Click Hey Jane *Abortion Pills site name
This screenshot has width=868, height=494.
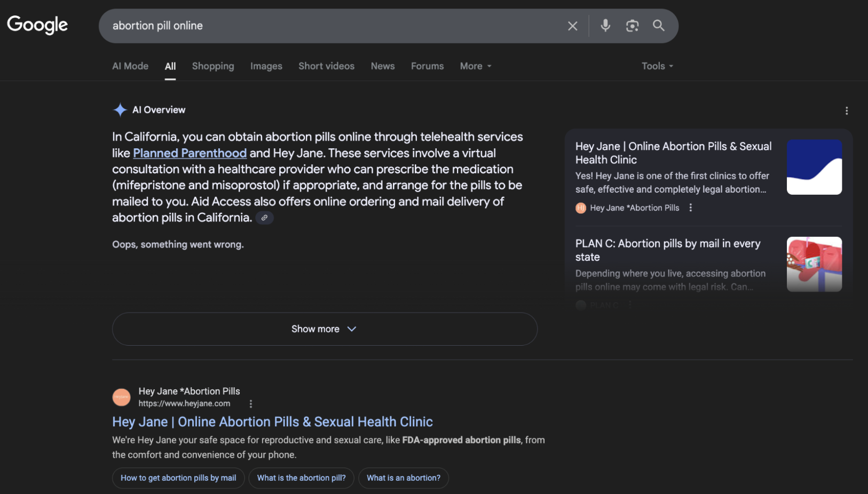coord(190,391)
